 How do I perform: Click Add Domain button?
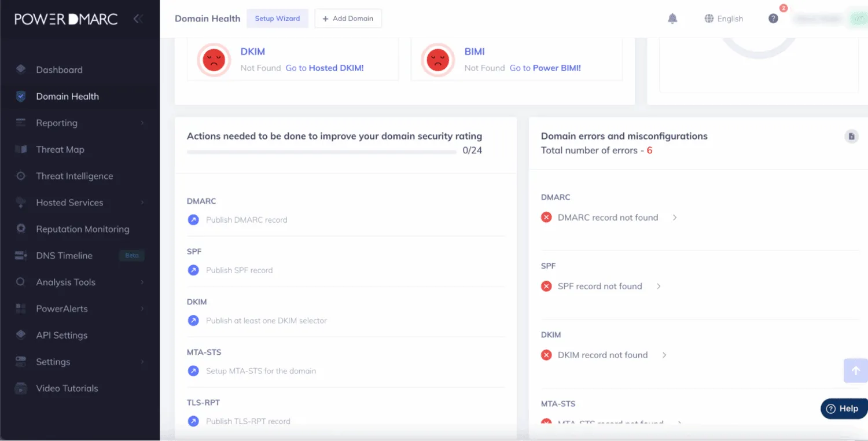[348, 19]
